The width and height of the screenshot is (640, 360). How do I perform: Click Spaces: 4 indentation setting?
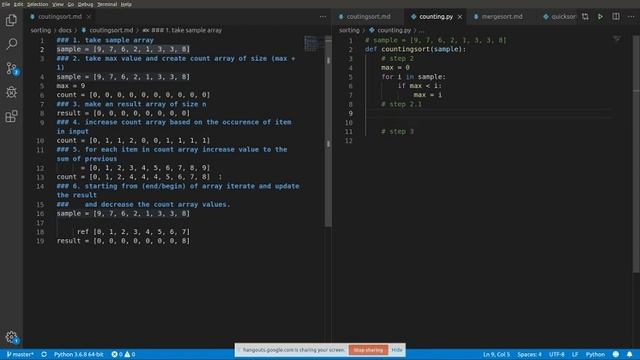coord(529,354)
